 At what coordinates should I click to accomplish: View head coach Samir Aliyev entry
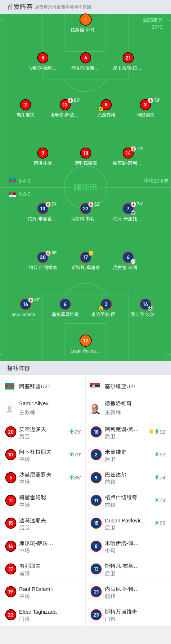[x=42, y=408]
